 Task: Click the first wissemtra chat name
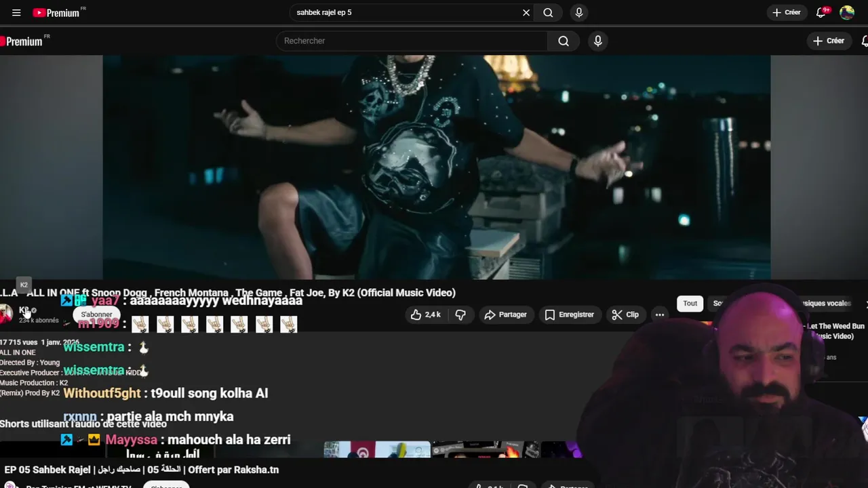[94, 347]
